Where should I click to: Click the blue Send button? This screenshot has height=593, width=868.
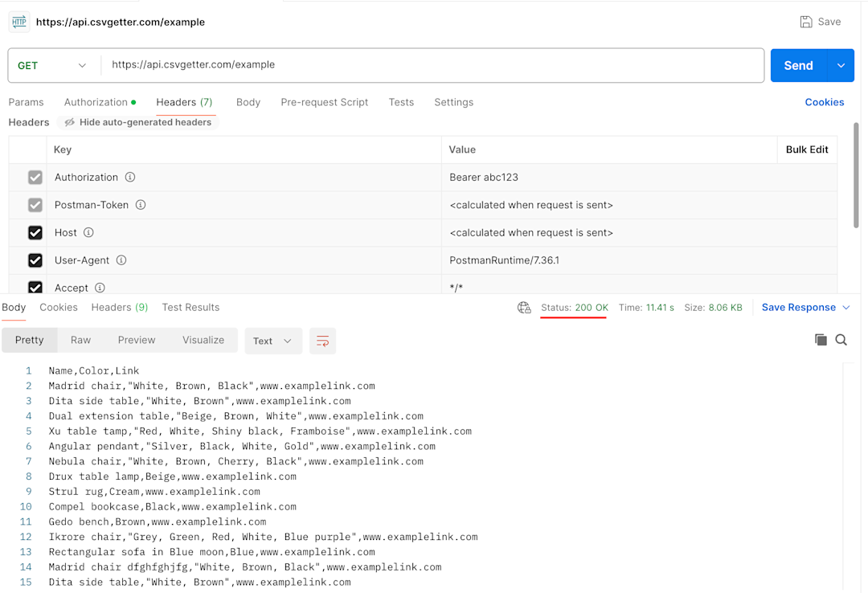click(798, 65)
